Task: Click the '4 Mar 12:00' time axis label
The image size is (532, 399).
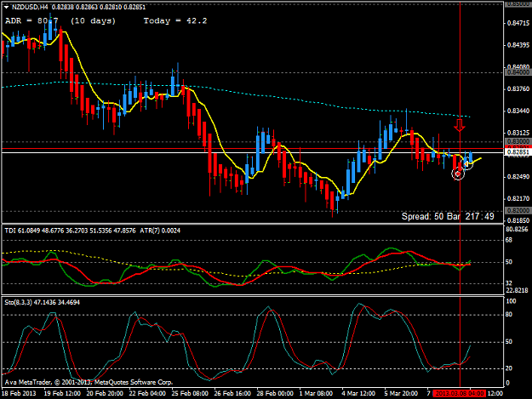Action: coord(358,393)
